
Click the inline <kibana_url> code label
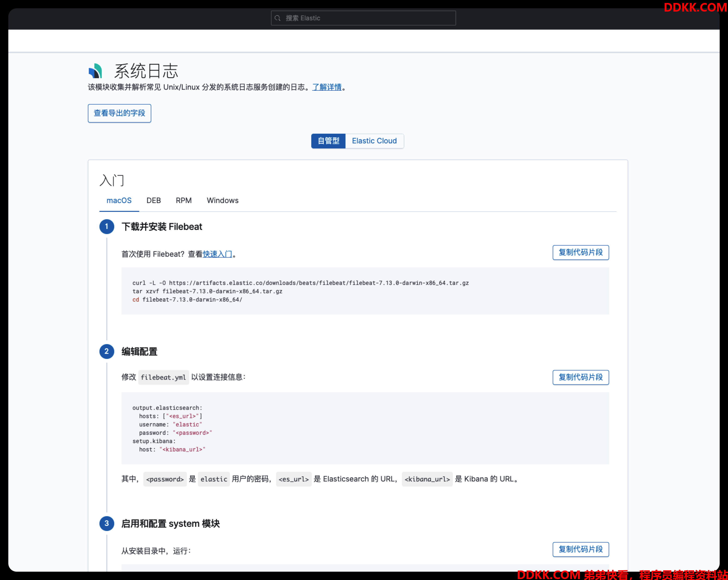(427, 479)
